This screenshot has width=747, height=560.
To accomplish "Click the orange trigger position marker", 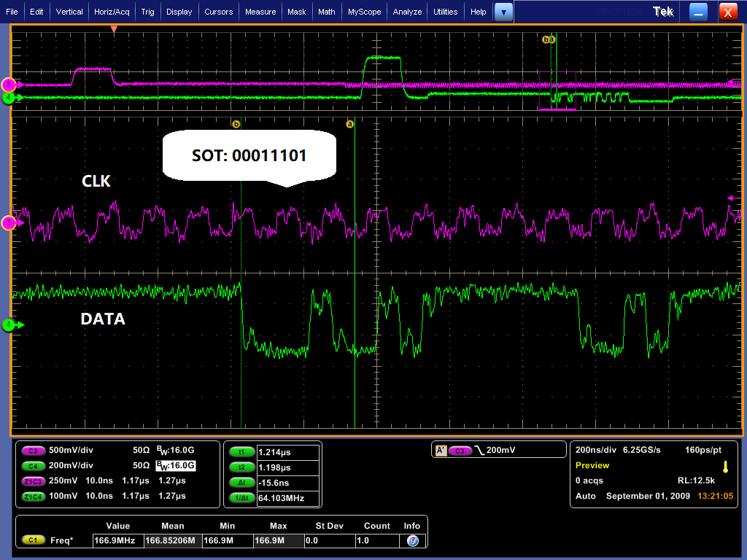I will tap(114, 29).
